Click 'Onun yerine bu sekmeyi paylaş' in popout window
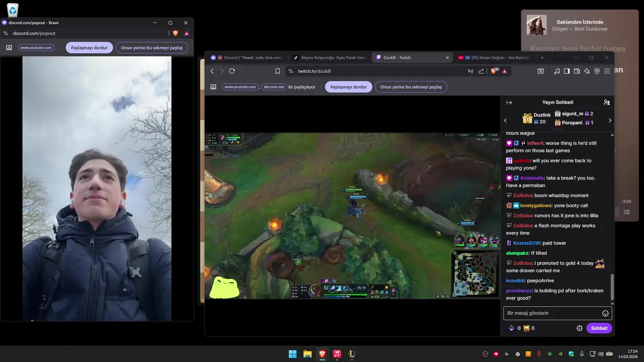 point(152,48)
